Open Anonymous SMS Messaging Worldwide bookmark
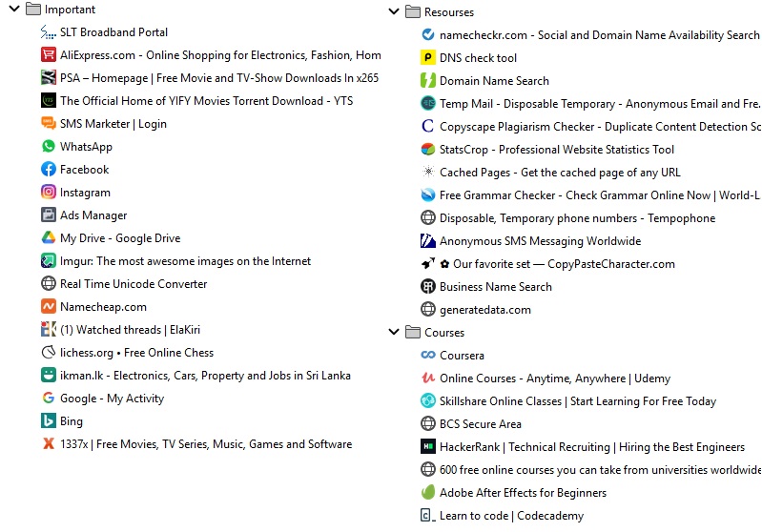The image size is (762, 532). [541, 241]
